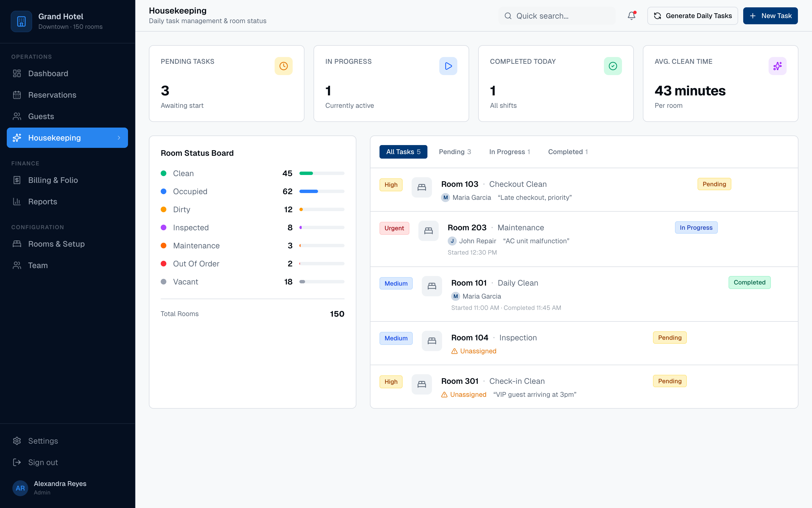Click the bed icon for Room 103
Viewport: 812px width, 508px height.
pyautogui.click(x=422, y=187)
